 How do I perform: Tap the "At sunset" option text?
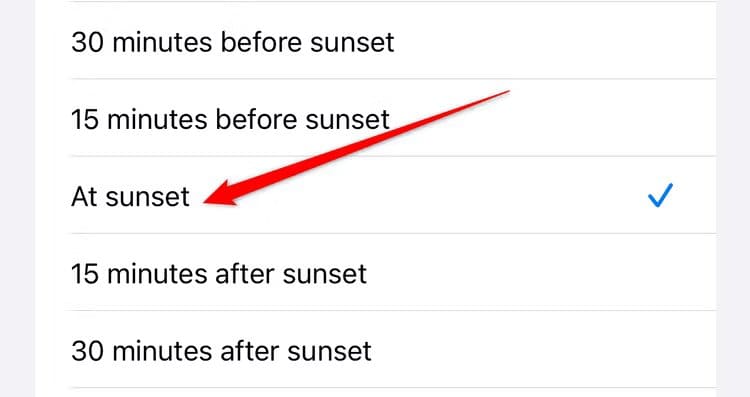click(x=131, y=197)
